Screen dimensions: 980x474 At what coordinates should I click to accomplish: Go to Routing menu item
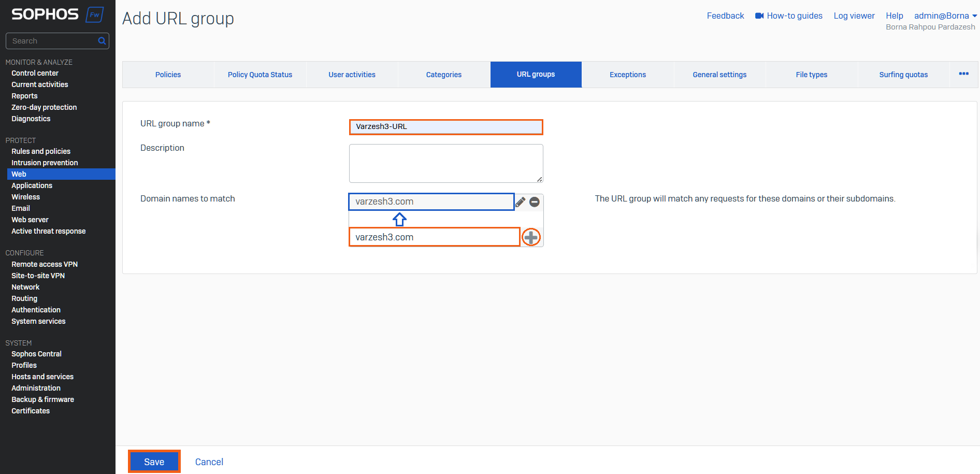24,298
